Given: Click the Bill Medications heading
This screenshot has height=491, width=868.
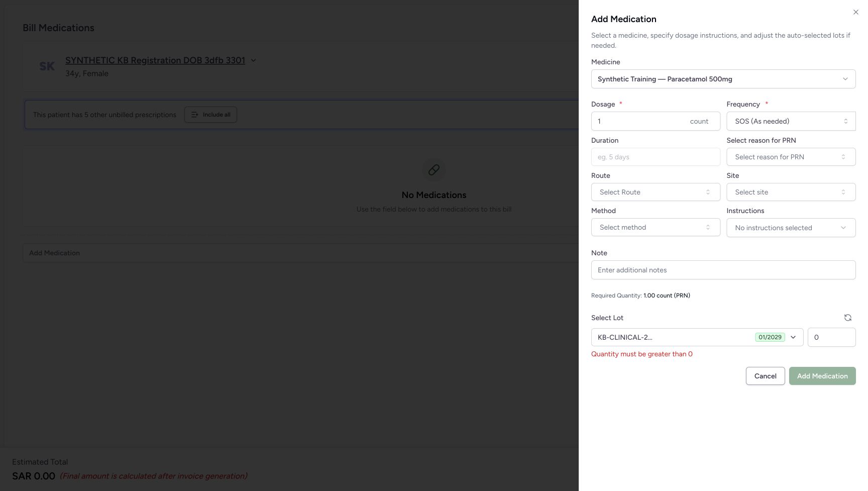Looking at the screenshot, I should coord(58,28).
